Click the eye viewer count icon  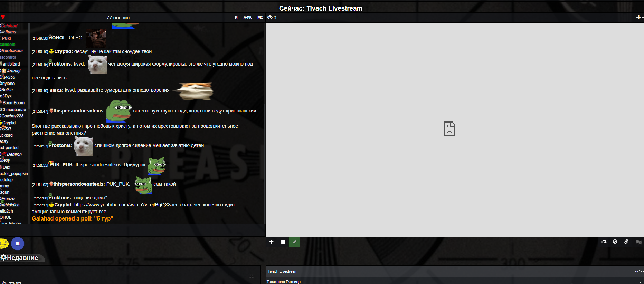[270, 18]
